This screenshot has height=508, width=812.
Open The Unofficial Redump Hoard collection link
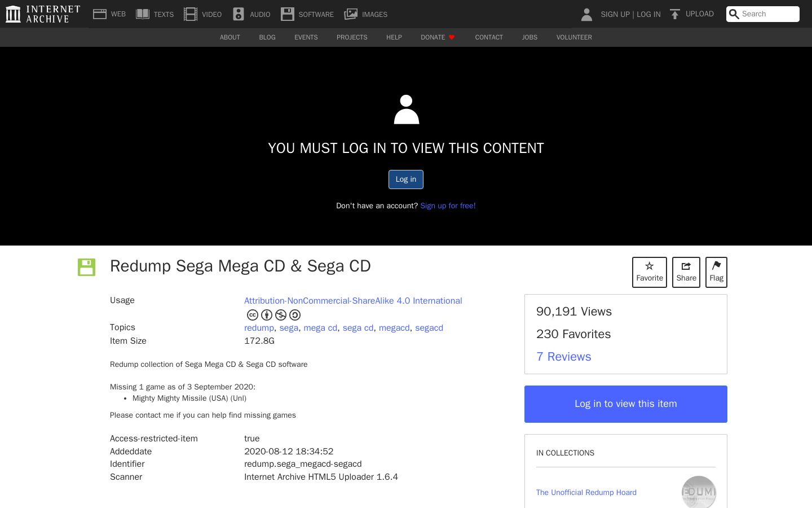click(586, 492)
